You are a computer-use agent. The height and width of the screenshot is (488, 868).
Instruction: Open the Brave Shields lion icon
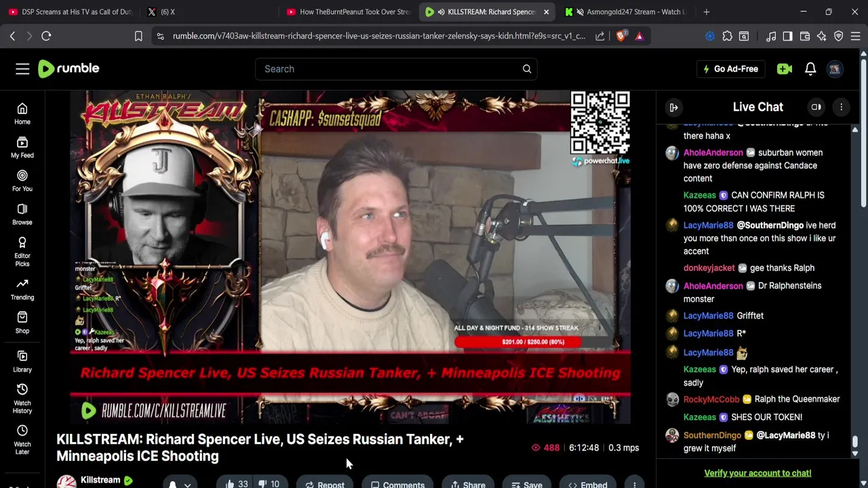point(620,36)
